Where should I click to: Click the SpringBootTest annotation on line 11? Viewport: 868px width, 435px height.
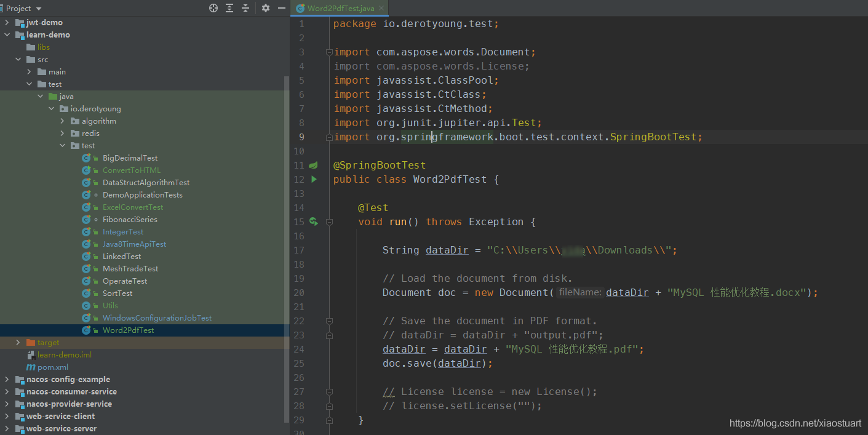coord(380,165)
